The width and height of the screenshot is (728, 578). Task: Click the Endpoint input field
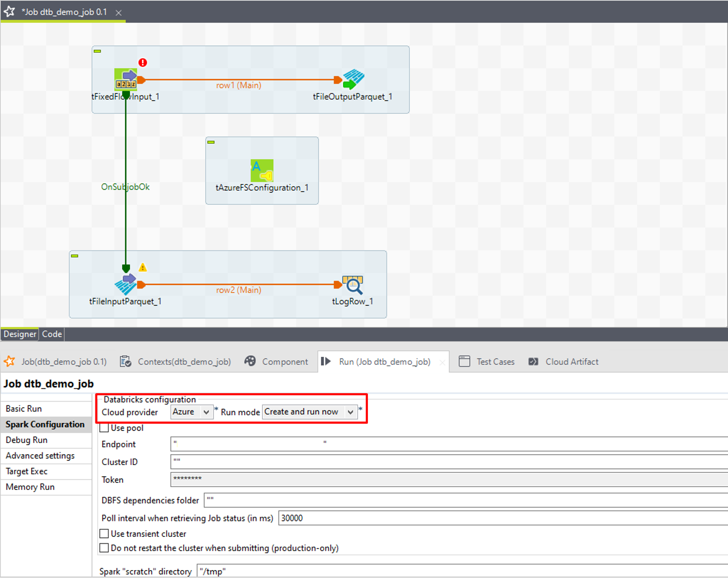(449, 444)
